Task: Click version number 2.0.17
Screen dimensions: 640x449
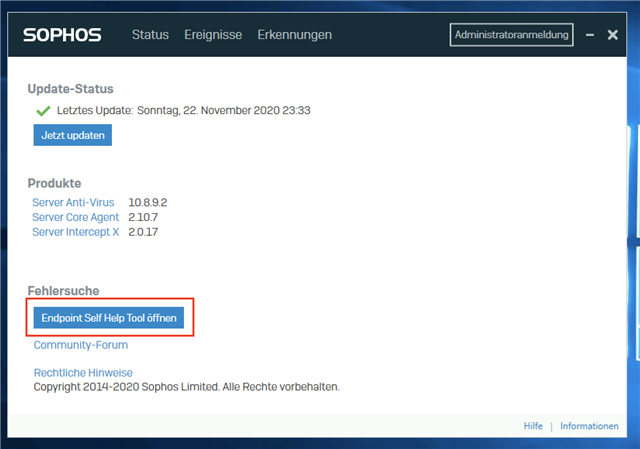Action: (143, 232)
